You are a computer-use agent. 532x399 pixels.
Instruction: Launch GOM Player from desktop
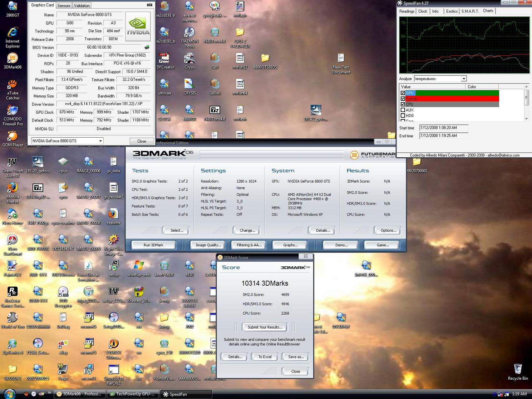point(13,139)
